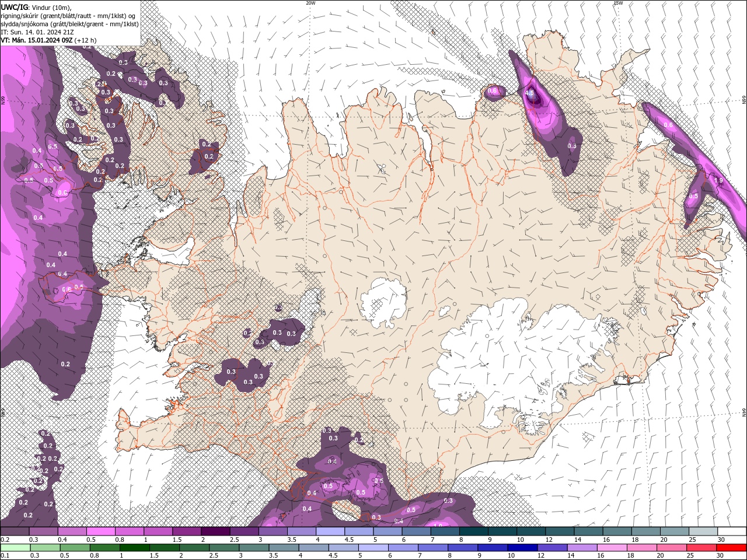The height and width of the screenshot is (560, 747).
Task: Select the pink rain swatch starting at 18
Action: [641, 548]
